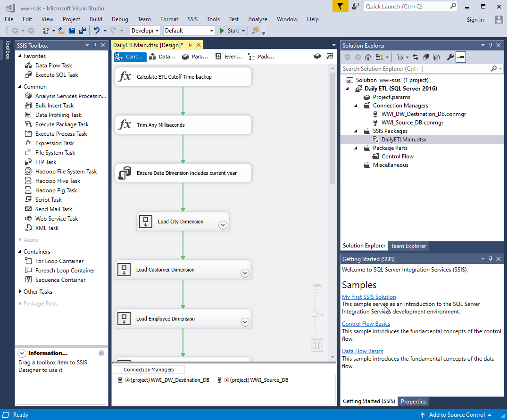This screenshot has width=507, height=420.
Task: Toggle auto-hide pin on SSIS Toolbox panel
Action: click(95, 46)
